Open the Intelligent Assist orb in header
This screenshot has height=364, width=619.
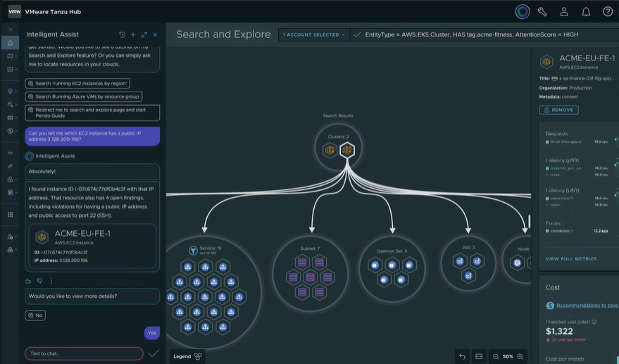coord(522,11)
